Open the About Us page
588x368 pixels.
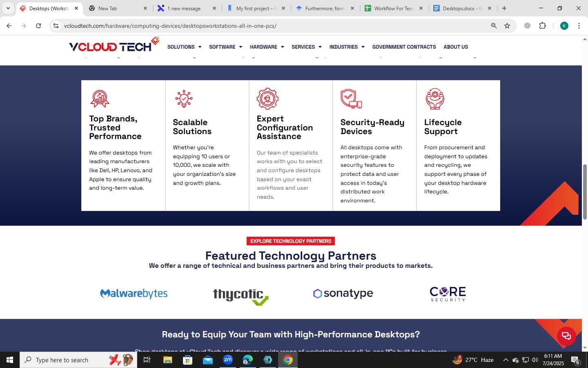(x=456, y=47)
